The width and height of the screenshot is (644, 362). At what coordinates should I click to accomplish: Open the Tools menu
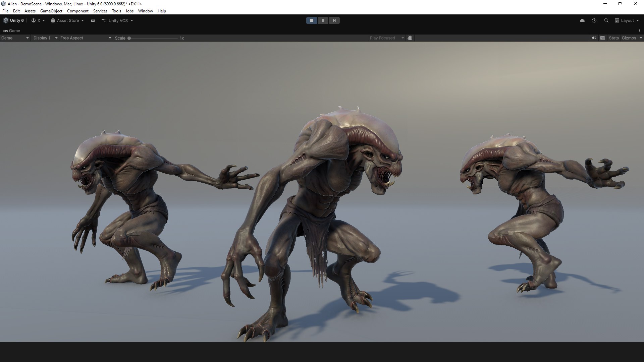pos(116,11)
